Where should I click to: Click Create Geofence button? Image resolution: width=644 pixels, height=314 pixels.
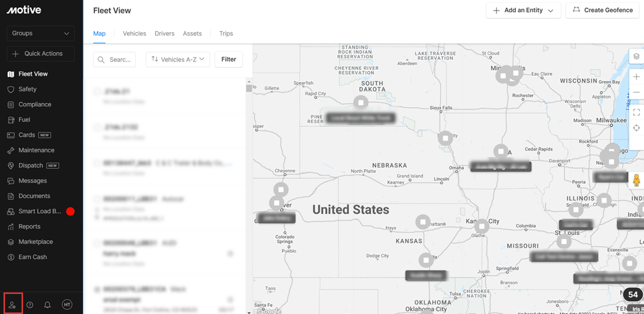[x=603, y=10]
